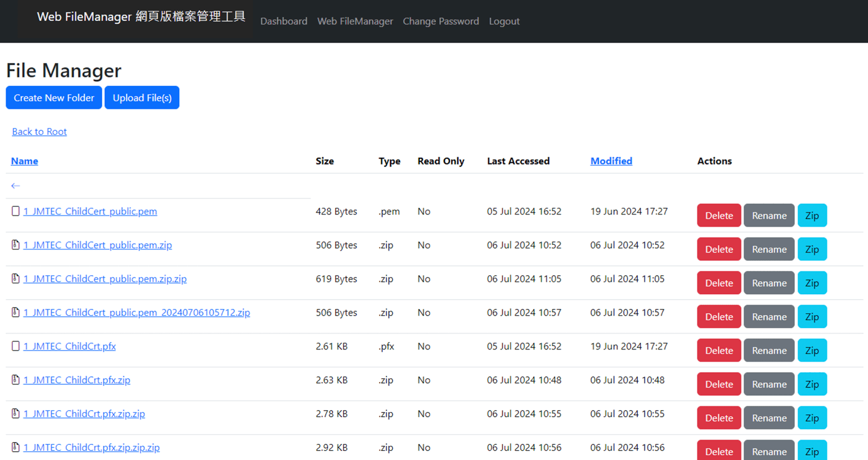The image size is (868, 460).
Task: Zip the 1_JMTEC_ChildCert_public.pem.zip file
Action: [812, 249]
